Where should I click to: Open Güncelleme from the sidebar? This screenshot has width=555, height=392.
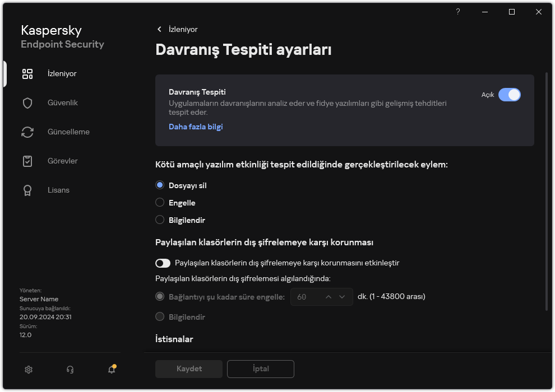coord(63,132)
